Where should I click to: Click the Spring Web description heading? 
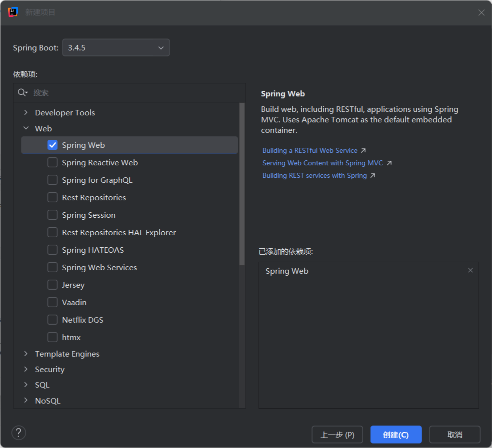point(282,94)
